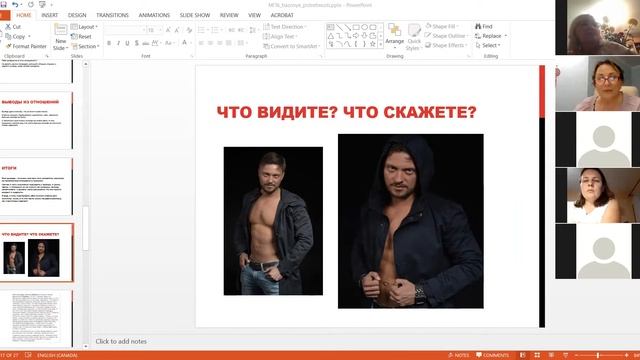Screen dimensions: 640x360
Task: Select the smaller left photo on the slide
Action: (x=273, y=221)
